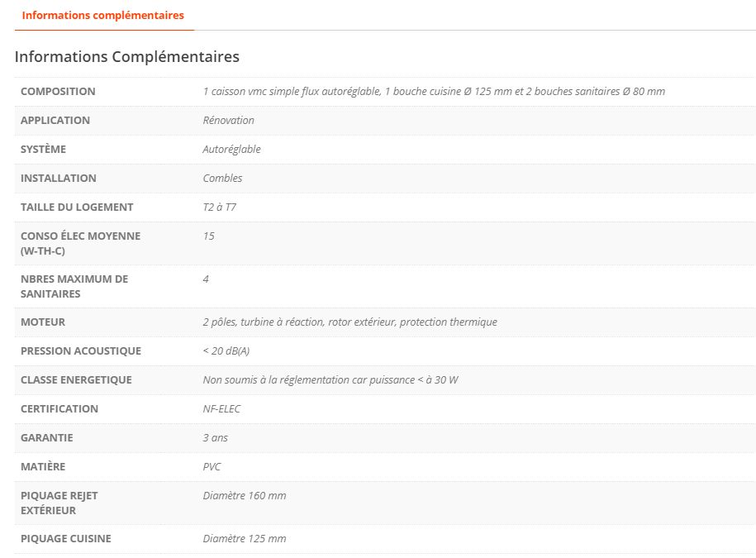Click the NF-ELEC certification value
This screenshot has height=558, width=756.
pos(222,409)
